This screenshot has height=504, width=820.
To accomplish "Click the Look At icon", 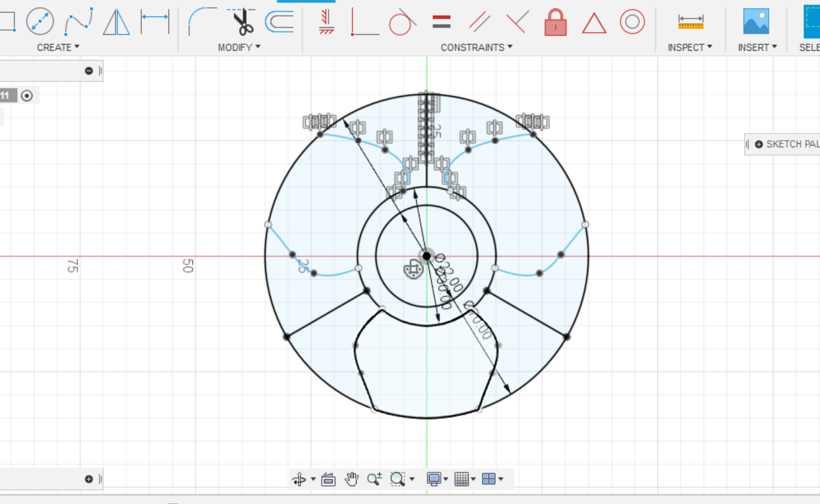I will [328, 479].
